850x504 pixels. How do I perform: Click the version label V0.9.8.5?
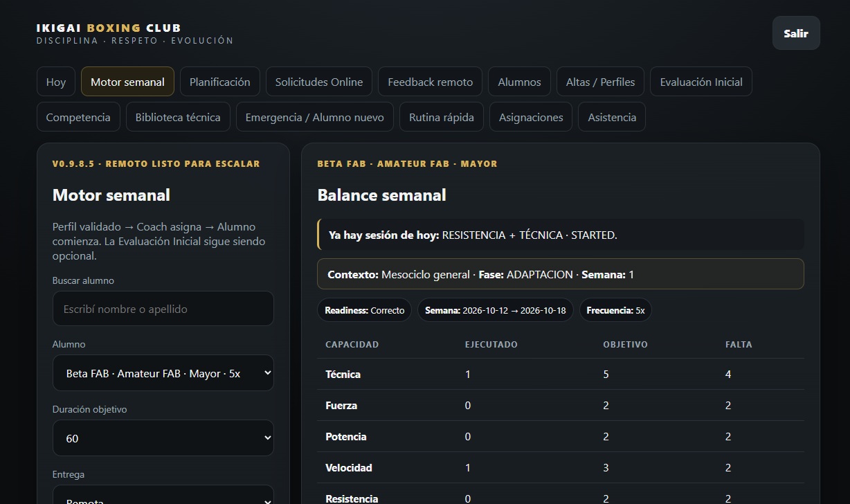156,164
